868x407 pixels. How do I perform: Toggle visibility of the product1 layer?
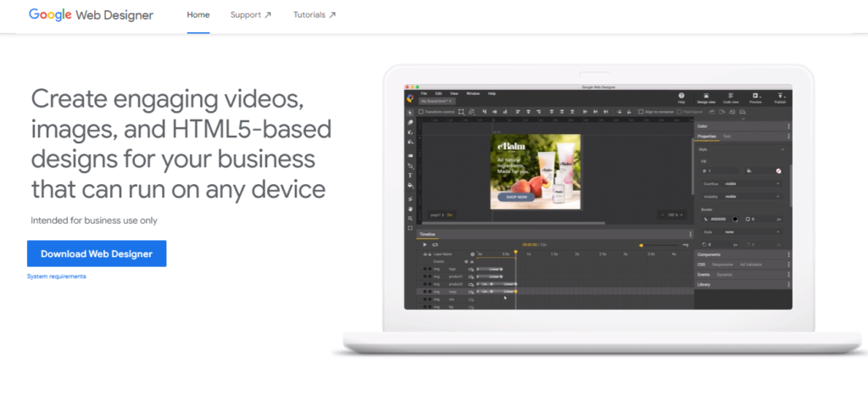(425, 276)
